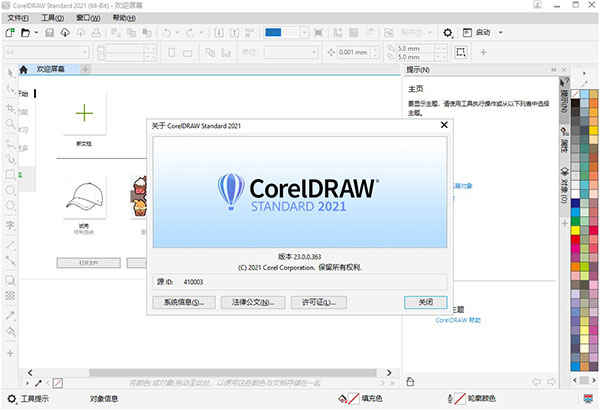The image size is (600, 411).
Task: Click the cap sample thumbnail
Action: 85,196
